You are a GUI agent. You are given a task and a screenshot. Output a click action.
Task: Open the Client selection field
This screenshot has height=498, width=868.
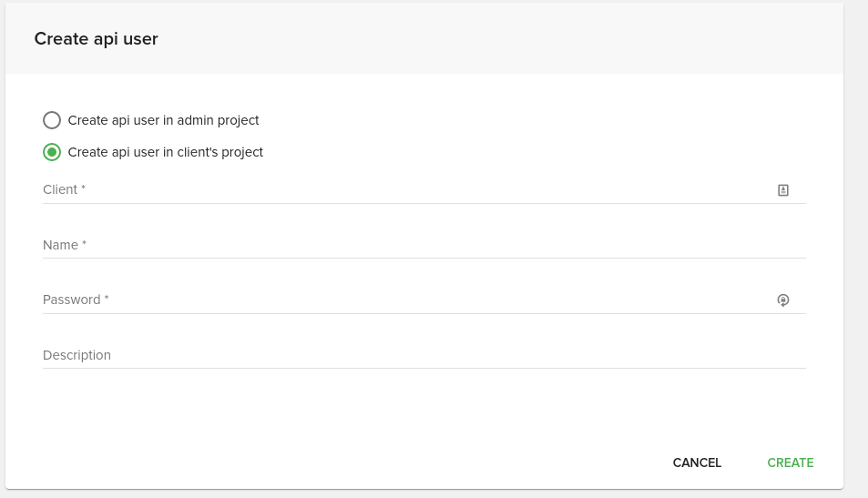coord(401,190)
